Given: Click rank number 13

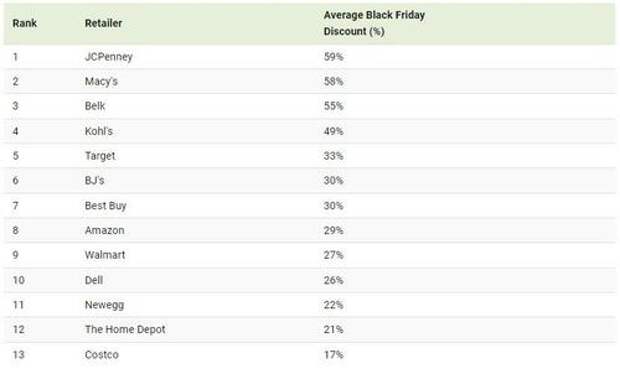Looking at the screenshot, I should pyautogui.click(x=19, y=355).
